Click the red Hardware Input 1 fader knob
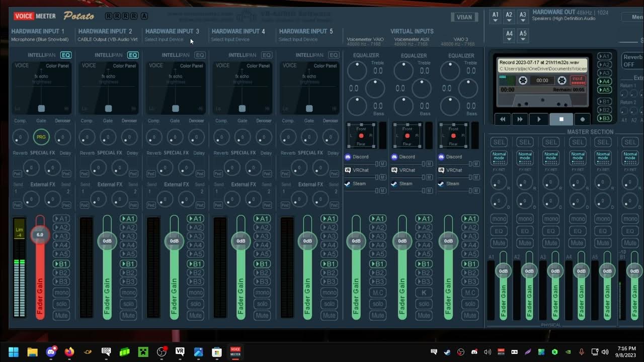Image resolution: width=644 pixels, height=362 pixels. click(40, 234)
